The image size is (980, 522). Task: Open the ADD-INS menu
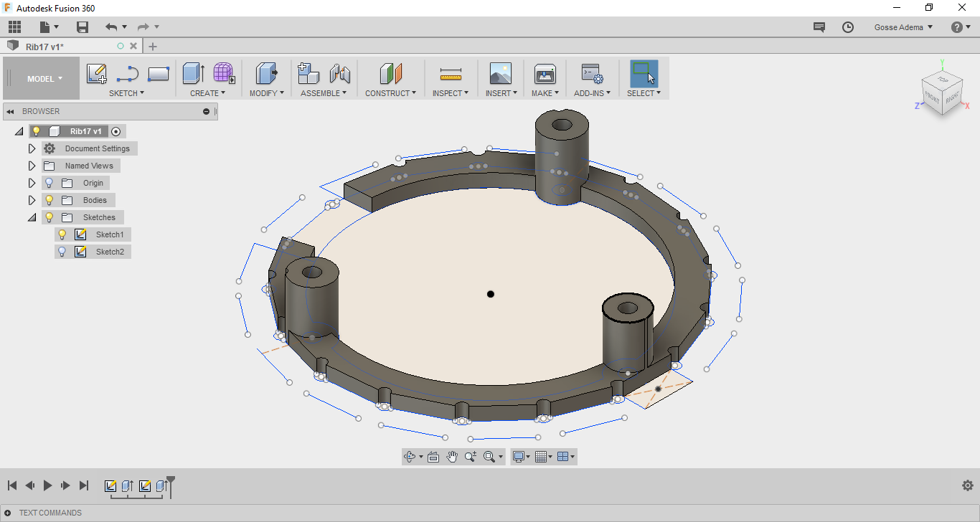tap(592, 93)
